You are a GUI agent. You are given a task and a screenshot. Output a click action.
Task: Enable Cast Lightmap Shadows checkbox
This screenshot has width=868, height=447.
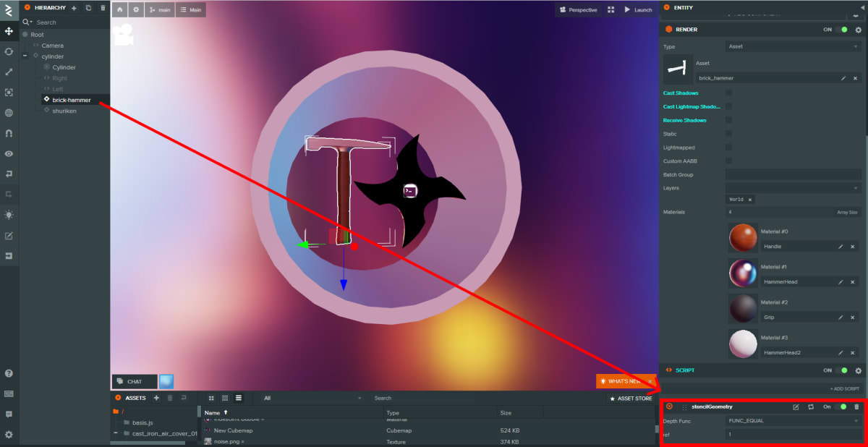(728, 106)
